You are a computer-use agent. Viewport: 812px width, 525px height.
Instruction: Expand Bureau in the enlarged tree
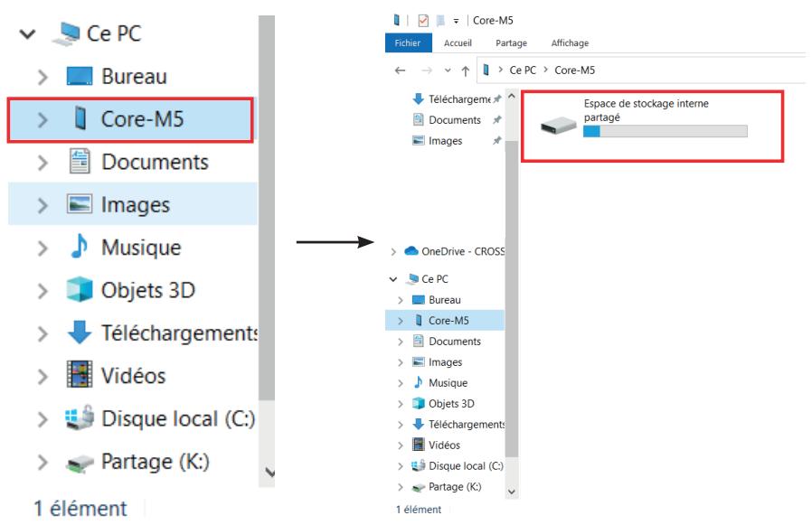tap(42, 77)
